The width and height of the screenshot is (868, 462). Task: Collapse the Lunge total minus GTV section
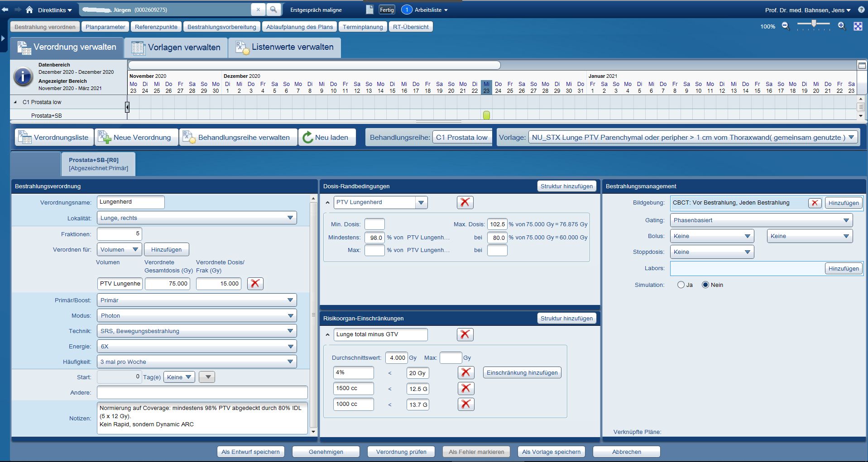[327, 335]
